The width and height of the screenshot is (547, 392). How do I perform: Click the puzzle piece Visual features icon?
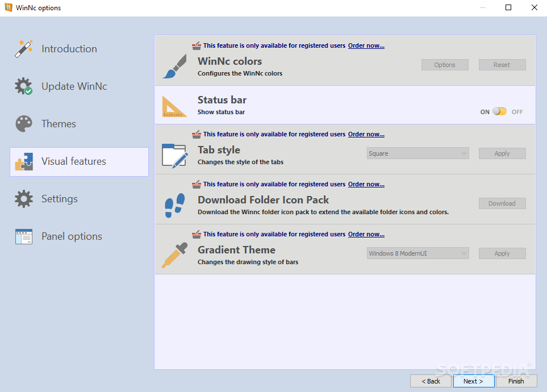[x=24, y=161]
